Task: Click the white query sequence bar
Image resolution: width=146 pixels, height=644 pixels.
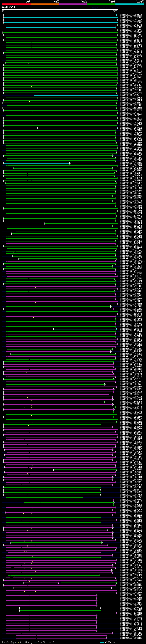Action: pos(60,10)
